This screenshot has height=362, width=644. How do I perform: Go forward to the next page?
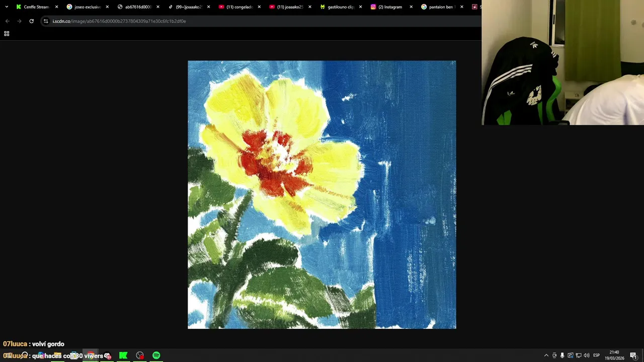[19, 21]
